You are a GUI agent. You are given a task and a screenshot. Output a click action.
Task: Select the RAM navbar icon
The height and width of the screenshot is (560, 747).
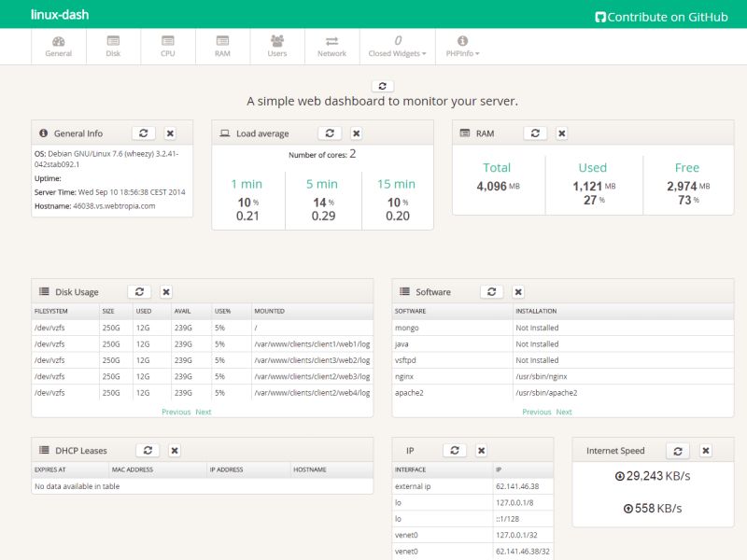222,47
